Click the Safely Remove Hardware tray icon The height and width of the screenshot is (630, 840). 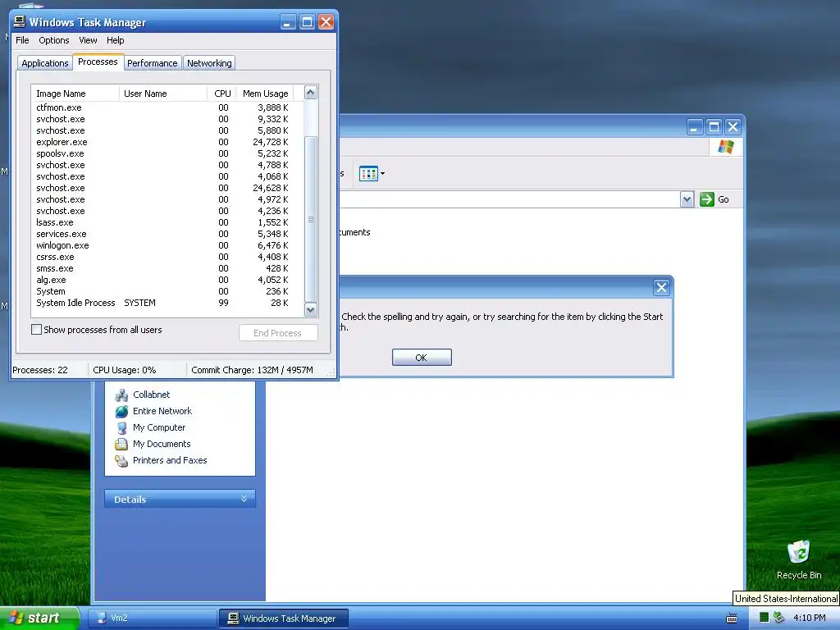(x=778, y=618)
